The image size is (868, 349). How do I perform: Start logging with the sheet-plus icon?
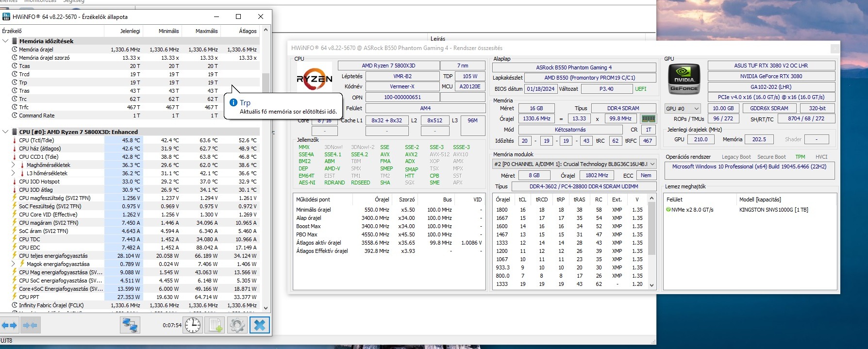pyautogui.click(x=215, y=325)
